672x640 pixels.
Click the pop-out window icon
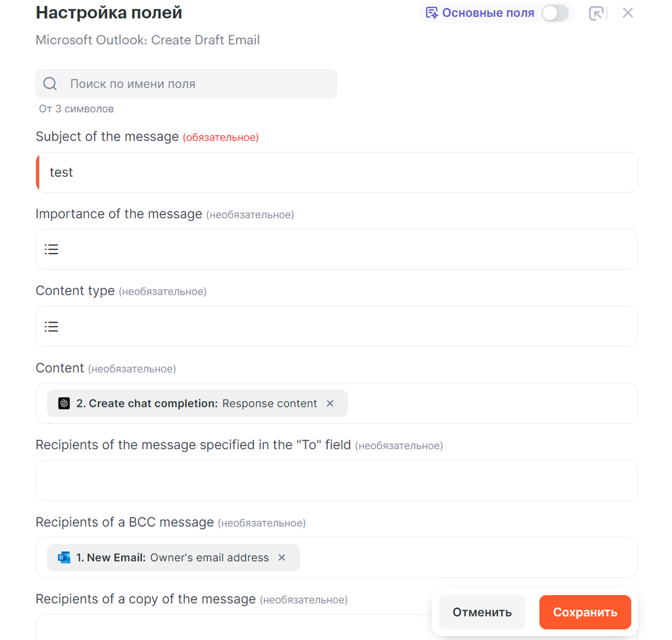pyautogui.click(x=596, y=13)
